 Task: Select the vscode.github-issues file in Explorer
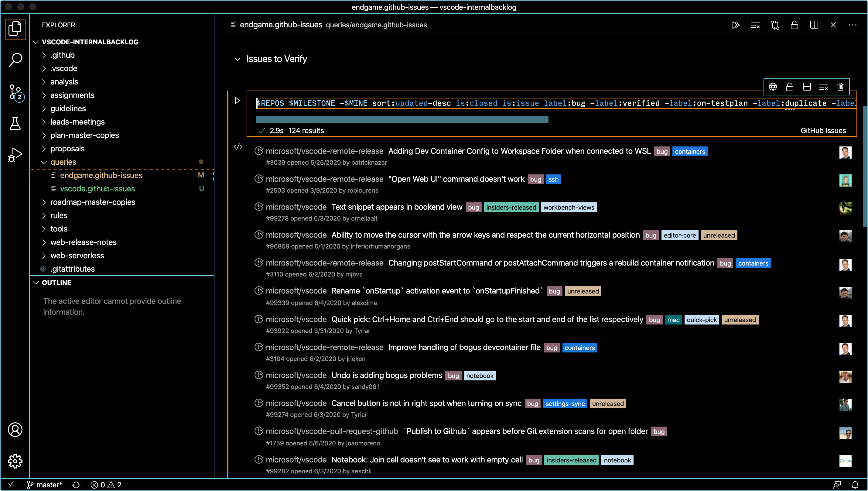coord(97,189)
